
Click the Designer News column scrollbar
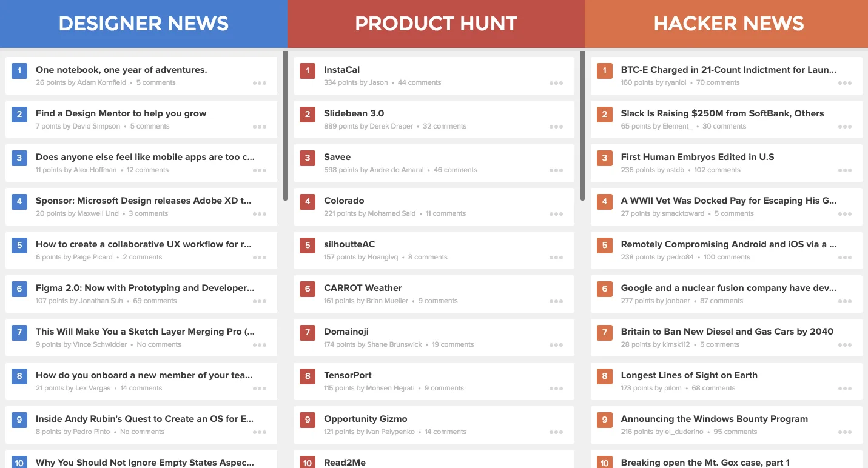(285, 125)
